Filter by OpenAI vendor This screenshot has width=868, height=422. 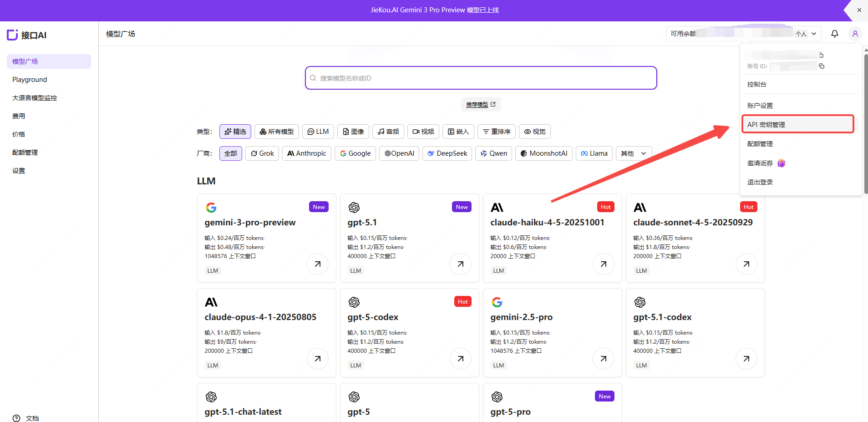click(399, 153)
